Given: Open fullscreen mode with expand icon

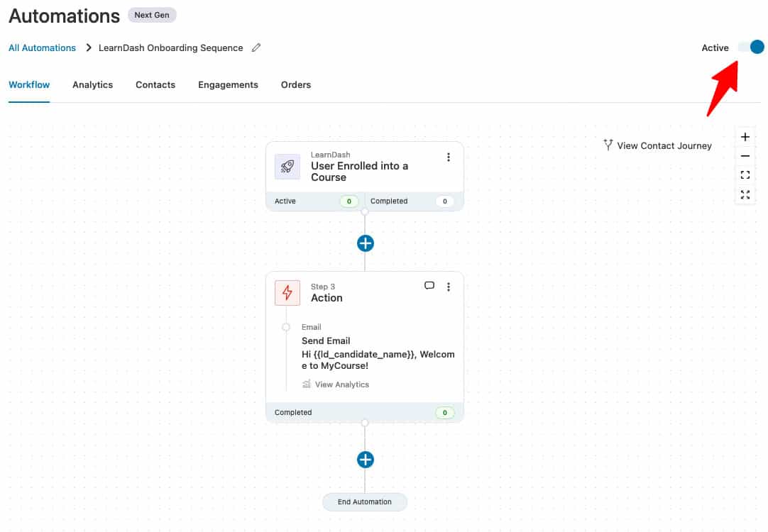Looking at the screenshot, I should tap(745, 195).
